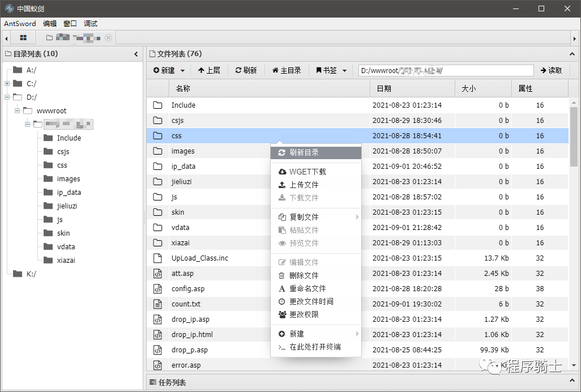This screenshot has height=392, width=581.
Task: Open the 任务列表 panel at the bottom
Action: click(170, 382)
